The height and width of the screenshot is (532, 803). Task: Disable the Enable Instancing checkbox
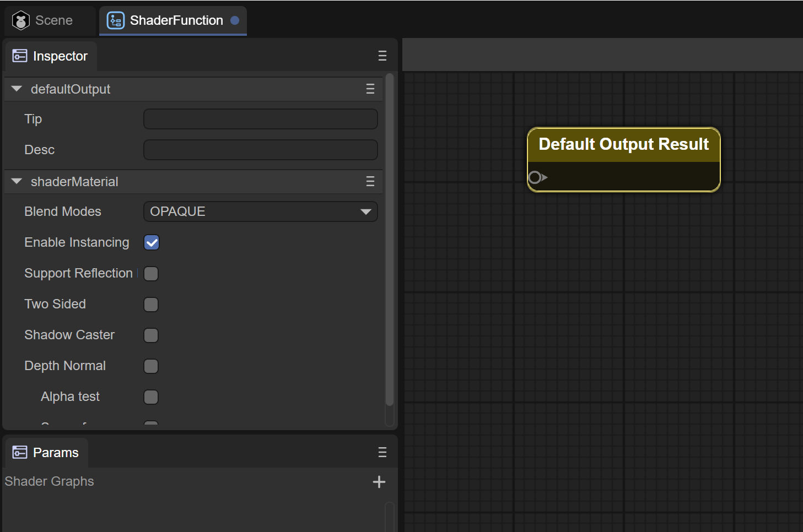click(x=152, y=243)
